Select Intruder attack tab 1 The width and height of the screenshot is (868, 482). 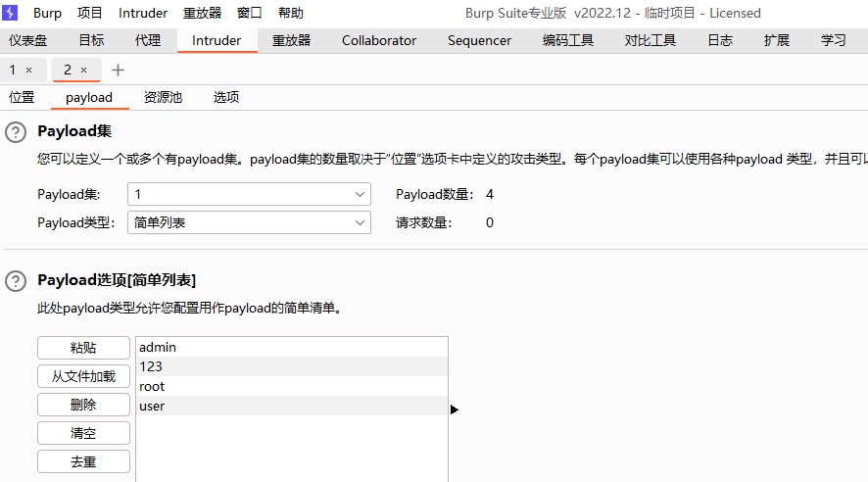pos(12,70)
